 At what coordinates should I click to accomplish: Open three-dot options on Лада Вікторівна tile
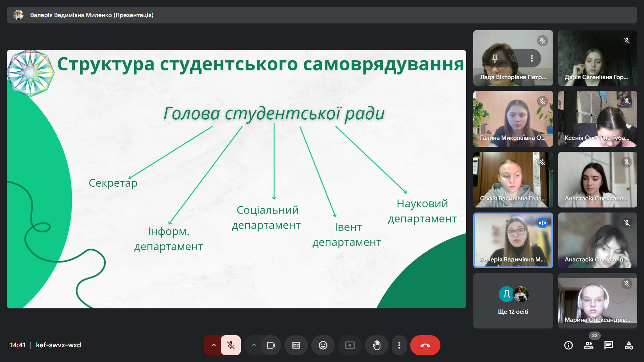point(532,58)
